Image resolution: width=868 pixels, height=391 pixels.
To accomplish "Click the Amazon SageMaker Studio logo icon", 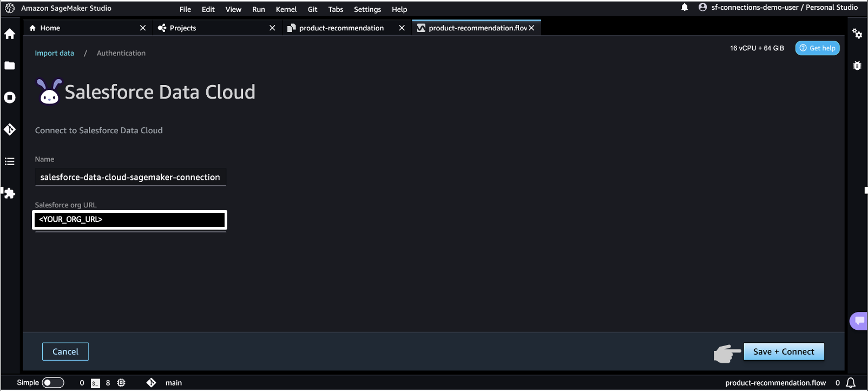I will pyautogui.click(x=10, y=8).
